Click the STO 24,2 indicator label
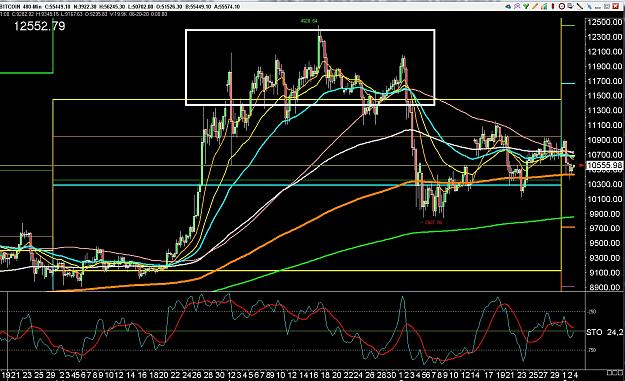Viewport: 625px width, 381px height. pos(605,332)
